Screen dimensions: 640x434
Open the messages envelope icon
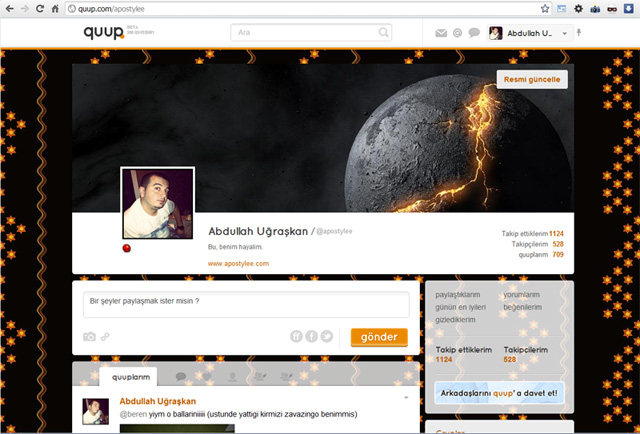tap(441, 33)
